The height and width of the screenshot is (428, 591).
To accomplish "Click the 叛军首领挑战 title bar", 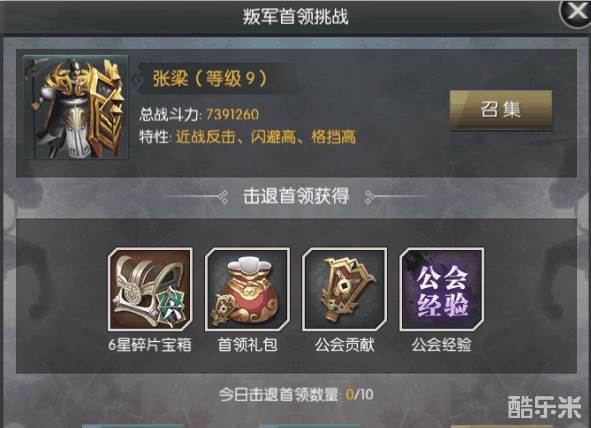I will [x=296, y=17].
